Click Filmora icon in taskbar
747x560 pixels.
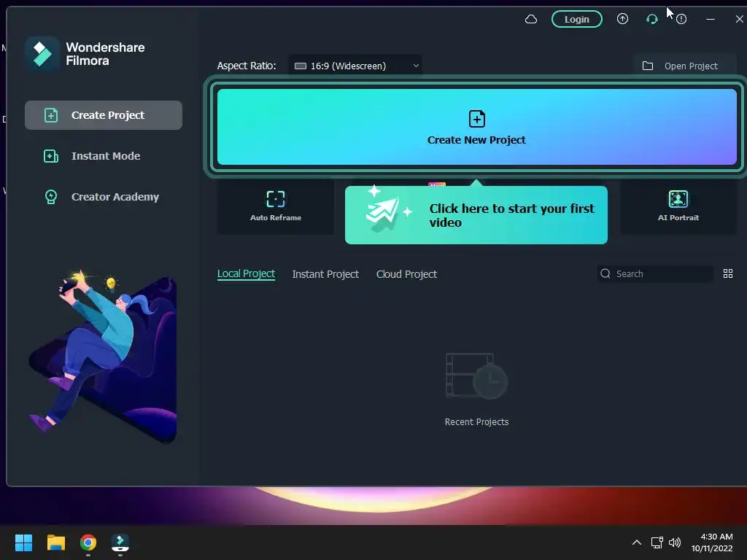120,542
